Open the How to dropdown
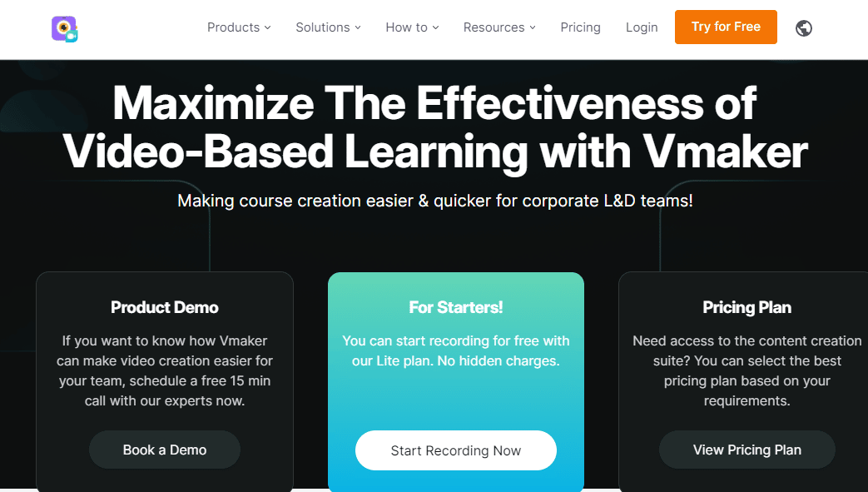Viewport: 868px width, 492px height. click(413, 27)
